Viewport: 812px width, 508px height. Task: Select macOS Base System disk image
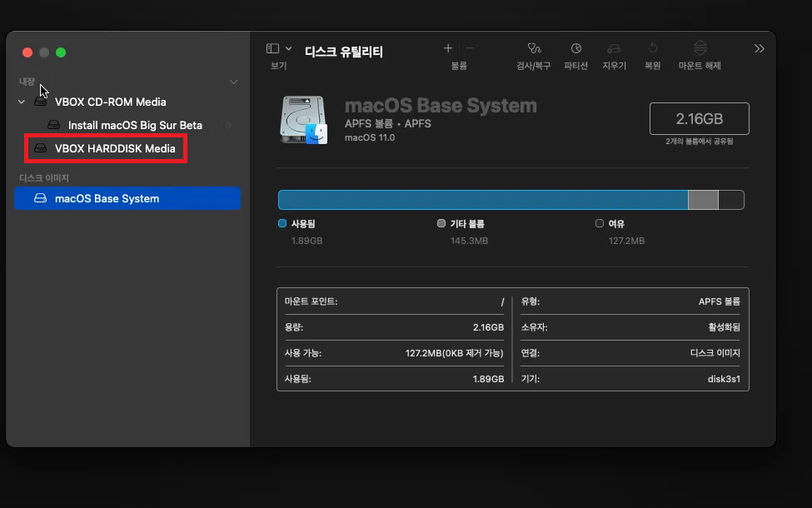coord(127,198)
